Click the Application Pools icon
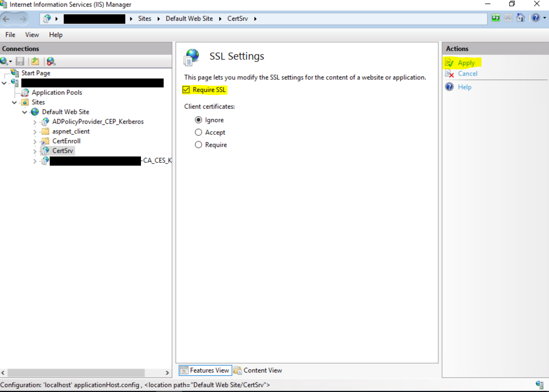549x392 pixels. (x=25, y=93)
